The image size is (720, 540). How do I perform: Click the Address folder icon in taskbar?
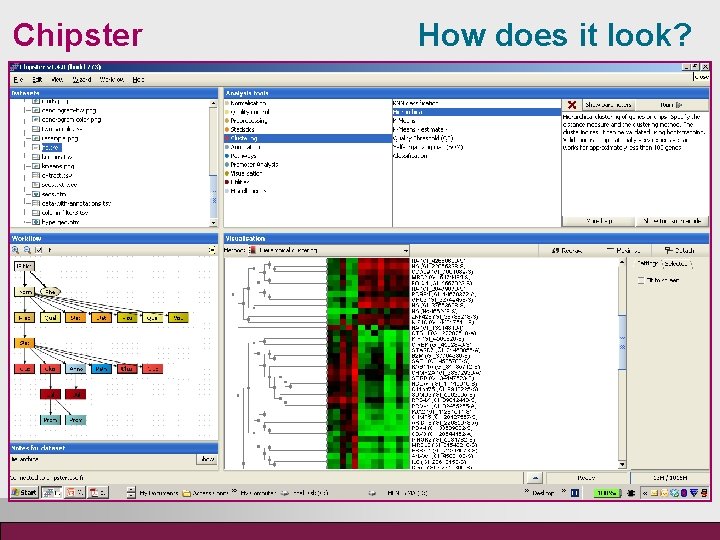(x=186, y=493)
